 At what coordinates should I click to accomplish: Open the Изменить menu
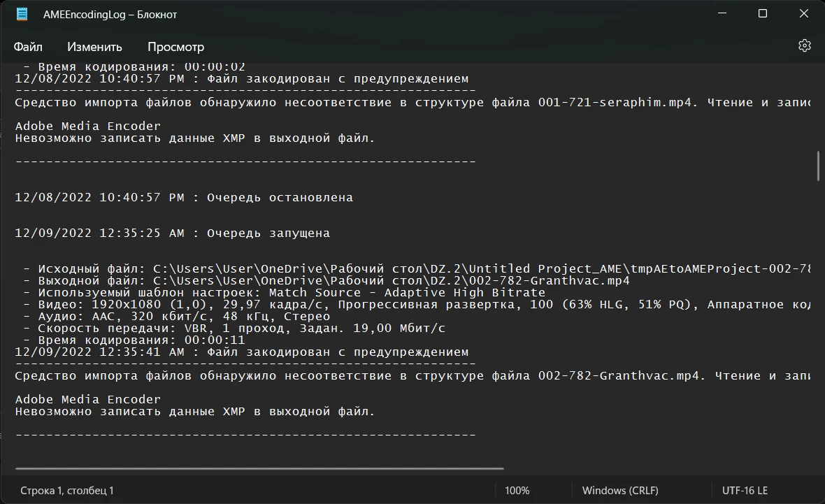(x=94, y=47)
